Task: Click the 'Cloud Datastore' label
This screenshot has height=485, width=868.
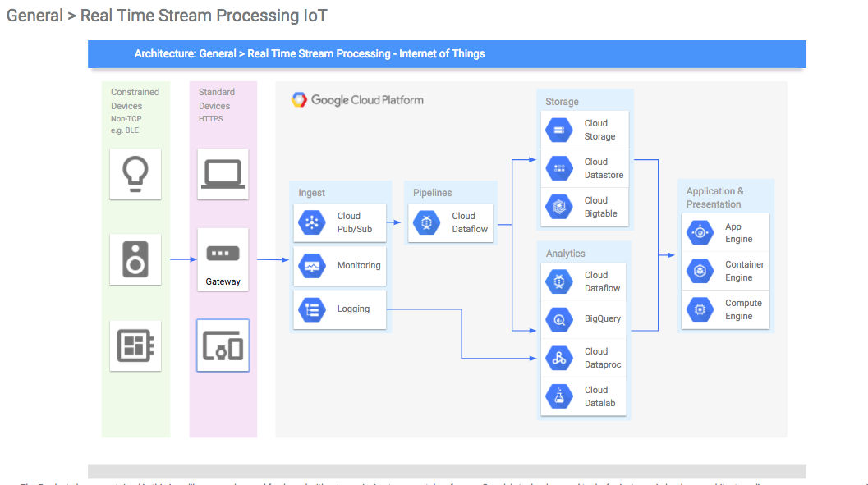Action: tap(604, 168)
